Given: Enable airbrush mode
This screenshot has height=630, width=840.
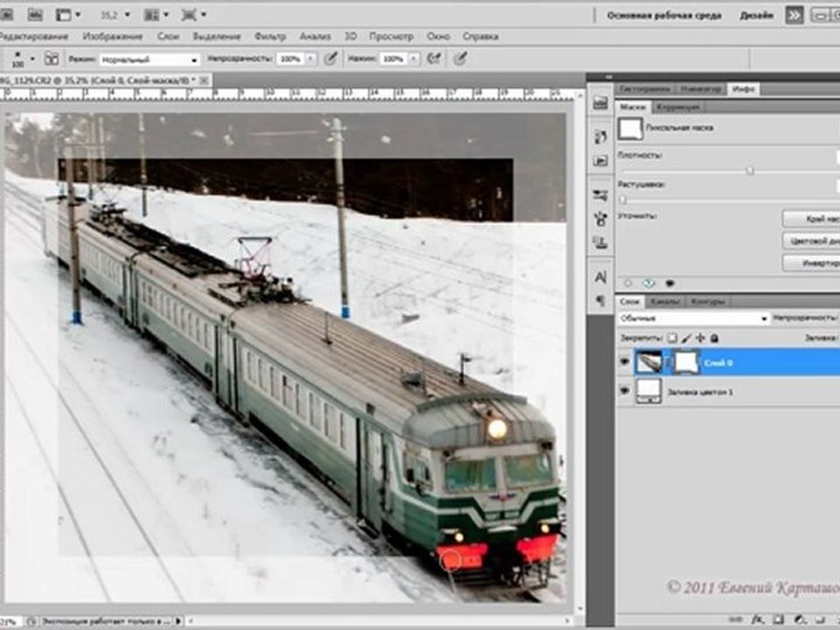Looking at the screenshot, I should tap(434, 59).
